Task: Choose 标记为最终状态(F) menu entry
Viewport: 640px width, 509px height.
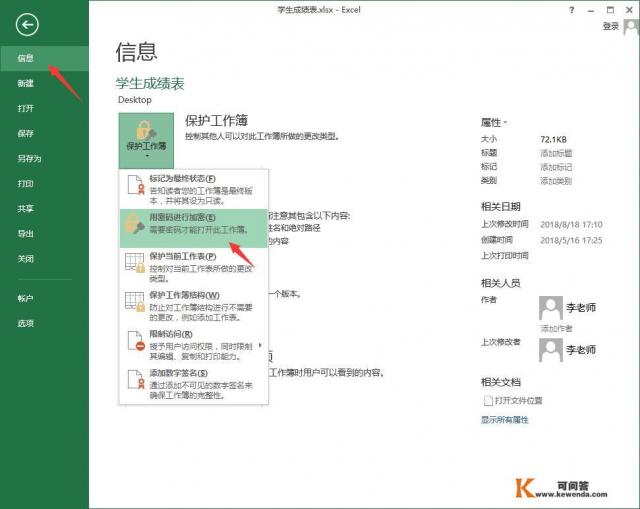Action: click(x=193, y=190)
